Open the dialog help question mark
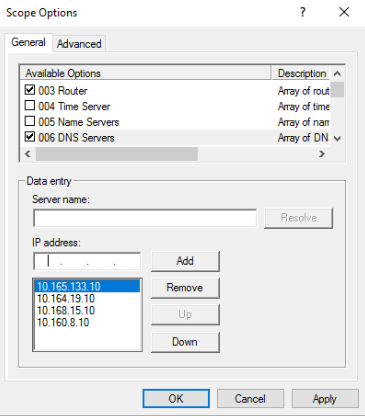365x416 pixels. pyautogui.click(x=302, y=13)
